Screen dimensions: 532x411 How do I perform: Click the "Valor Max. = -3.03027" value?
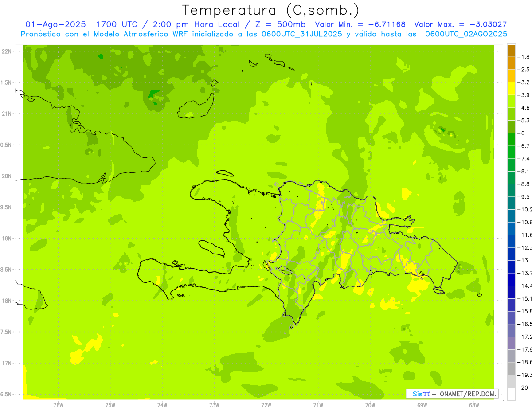461,25
